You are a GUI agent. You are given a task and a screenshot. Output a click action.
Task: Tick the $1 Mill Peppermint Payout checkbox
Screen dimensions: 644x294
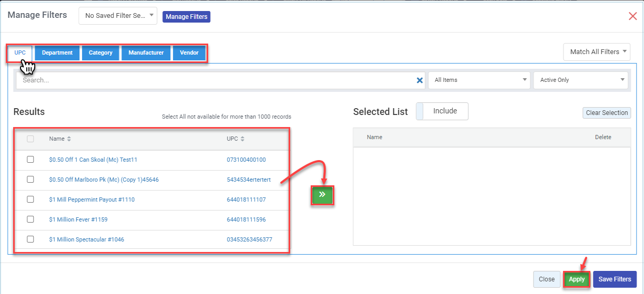coord(30,199)
